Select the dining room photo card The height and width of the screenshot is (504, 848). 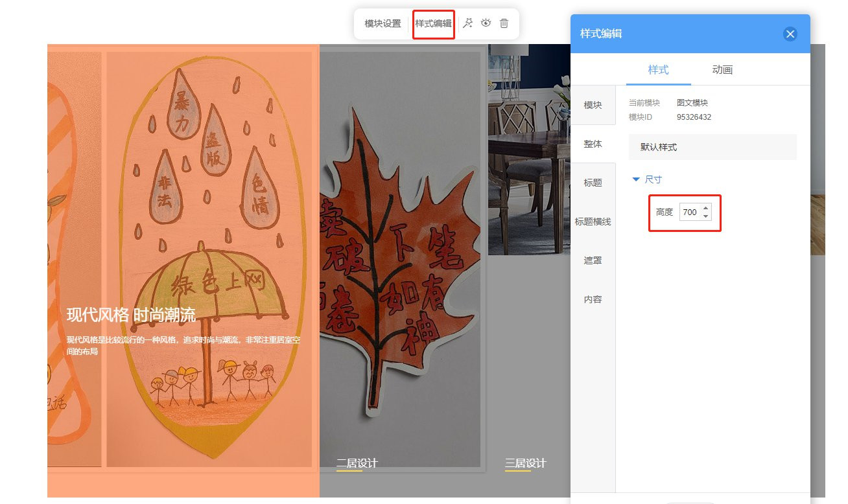(x=529, y=149)
